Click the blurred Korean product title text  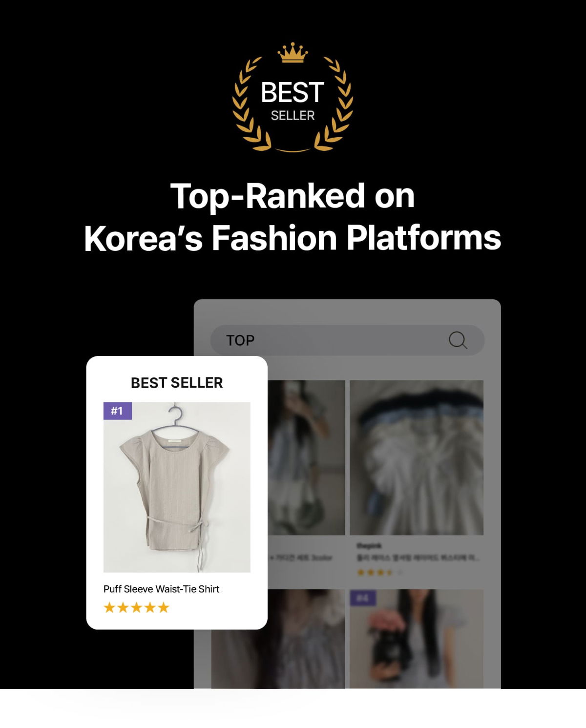pos(419,558)
